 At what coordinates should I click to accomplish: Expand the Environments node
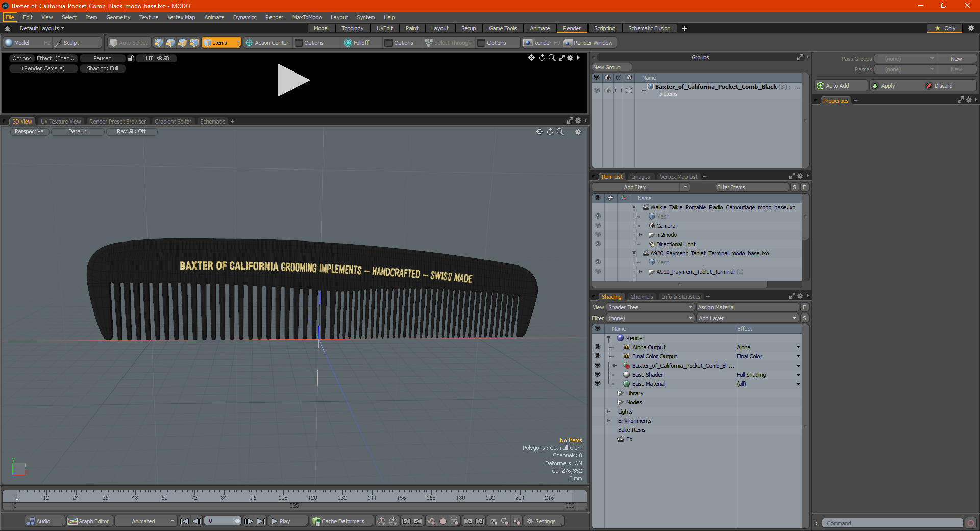(x=608, y=421)
